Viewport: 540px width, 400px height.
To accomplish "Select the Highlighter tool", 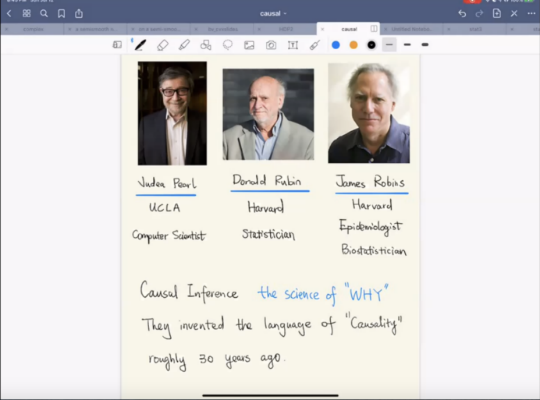I will pos(184,45).
